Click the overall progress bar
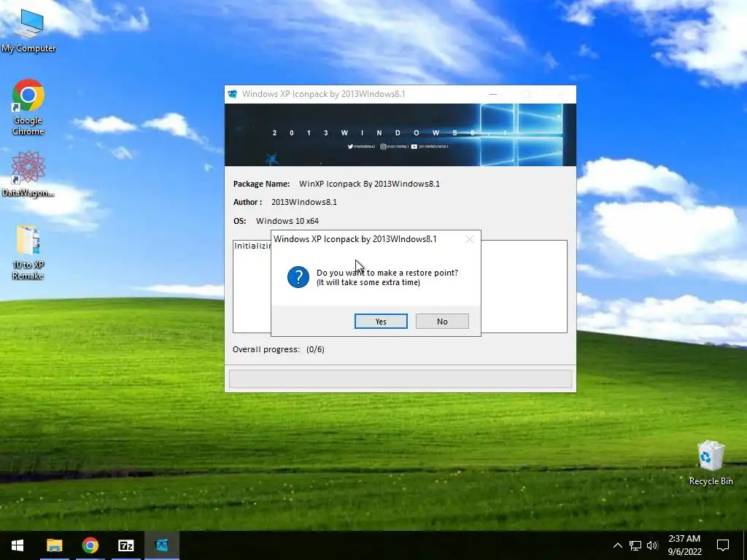 [x=400, y=379]
